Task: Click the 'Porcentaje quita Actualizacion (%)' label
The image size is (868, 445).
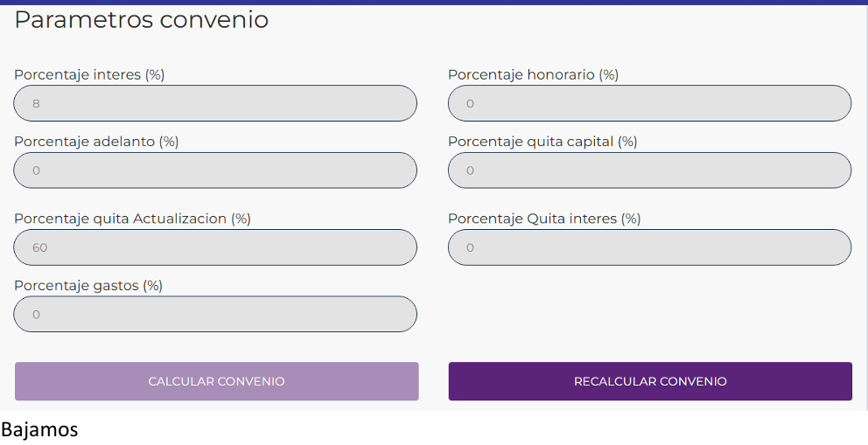Action: point(132,219)
